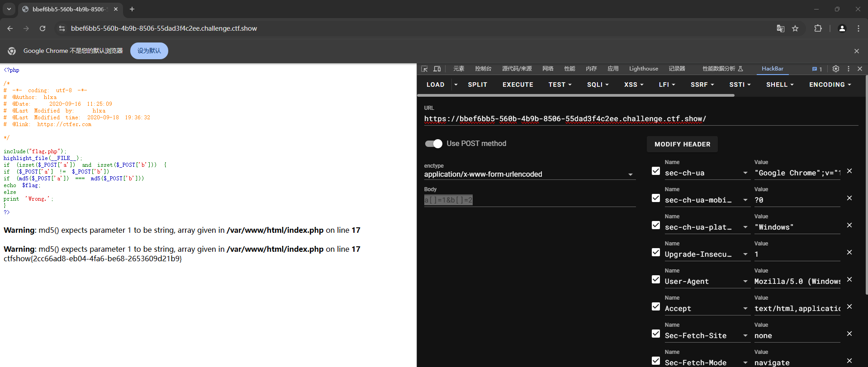Go back to previous page
868x367 pixels.
pyautogui.click(x=10, y=28)
